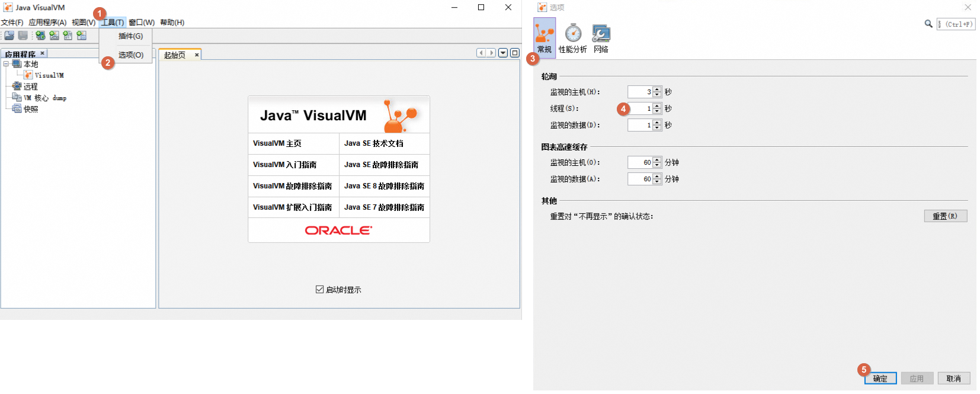Screen dimensions: 980x394
Task: Decrease 监视的数据(A) cache minutes
Action: click(657, 182)
